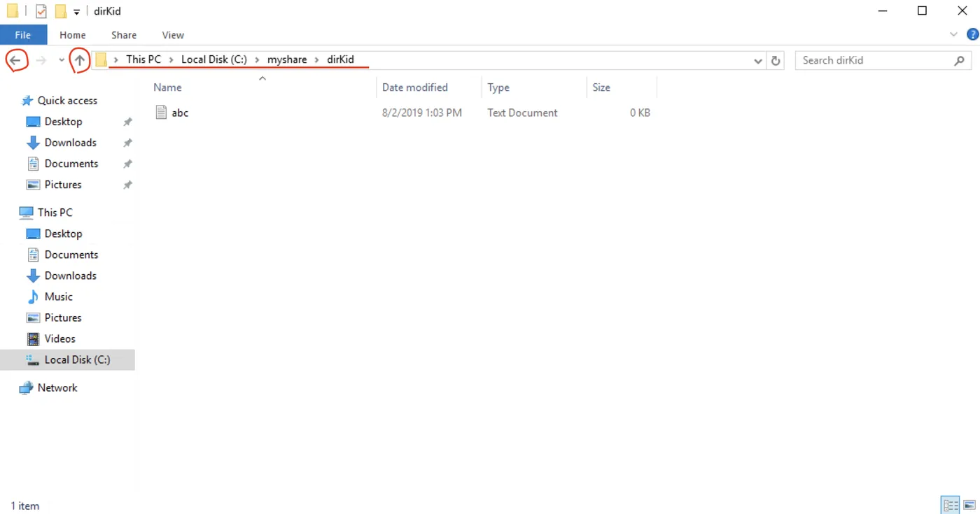Screen dimensions: 980x514
Task: Switch to the Share ribbon tab
Action: pyautogui.click(x=124, y=35)
